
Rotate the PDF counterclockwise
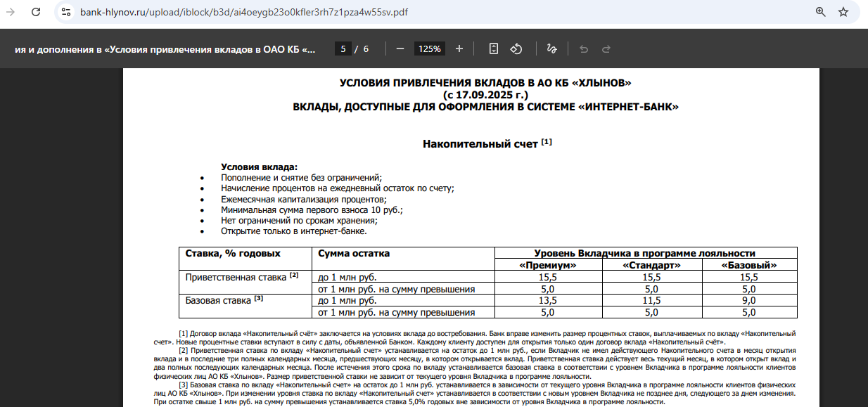click(516, 49)
